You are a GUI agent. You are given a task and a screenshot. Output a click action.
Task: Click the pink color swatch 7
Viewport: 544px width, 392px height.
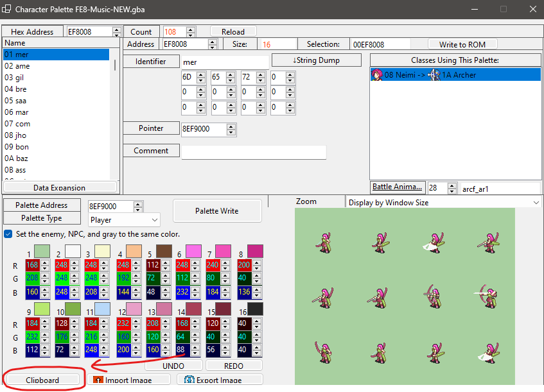click(x=224, y=251)
